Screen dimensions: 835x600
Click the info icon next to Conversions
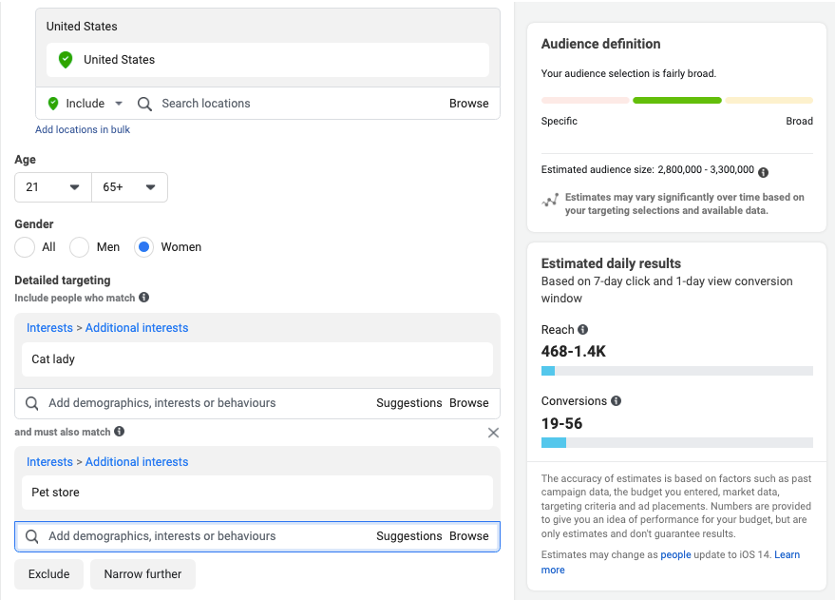616,401
